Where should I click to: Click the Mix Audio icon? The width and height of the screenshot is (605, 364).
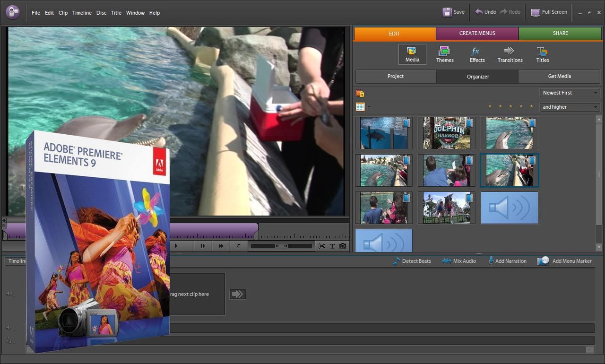446,261
